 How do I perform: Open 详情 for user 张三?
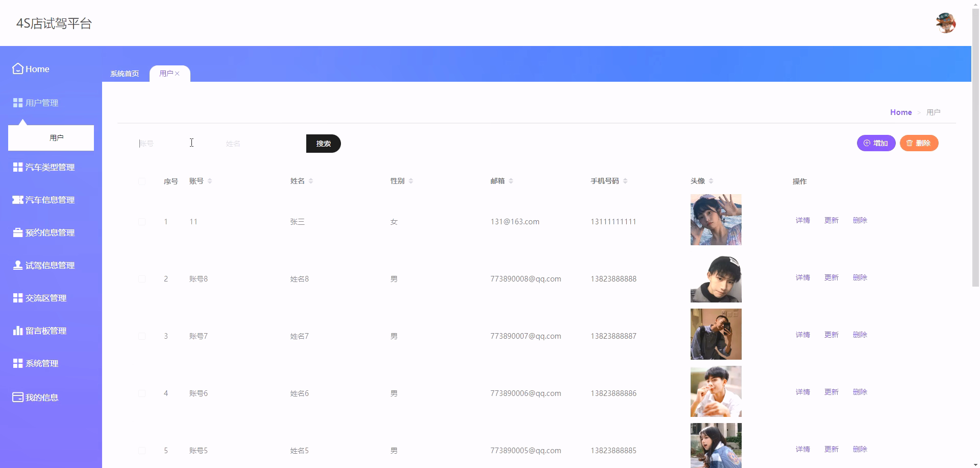coord(802,220)
